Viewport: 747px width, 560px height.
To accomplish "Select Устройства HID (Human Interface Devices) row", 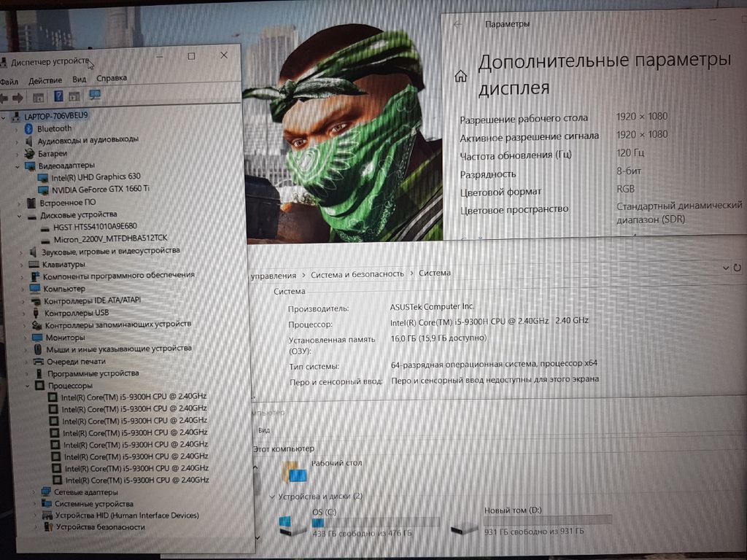I will pos(127,516).
